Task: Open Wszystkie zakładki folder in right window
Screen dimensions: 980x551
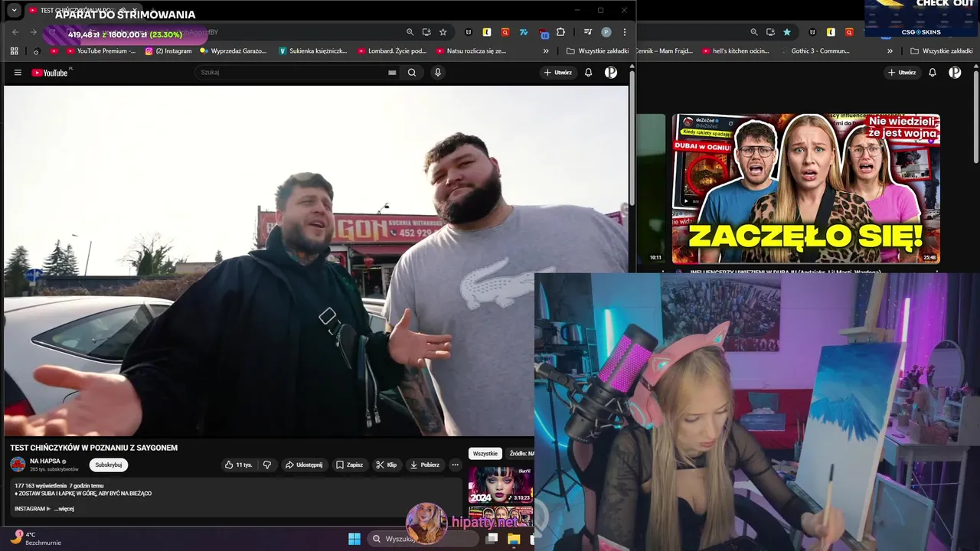Action: click(x=941, y=51)
